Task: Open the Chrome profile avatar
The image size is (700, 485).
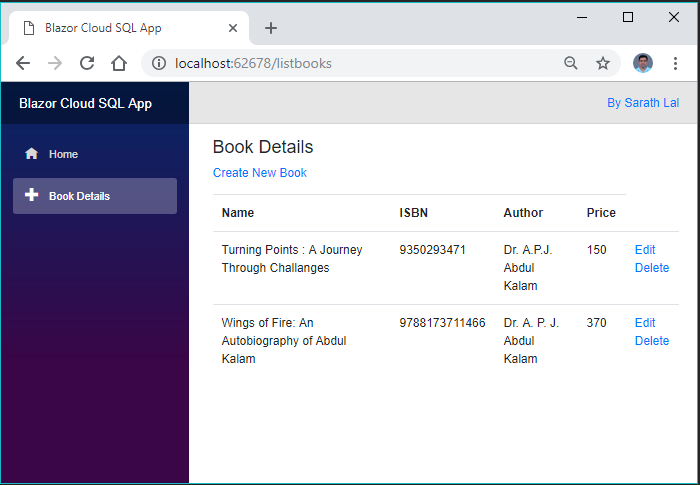Action: [643, 63]
